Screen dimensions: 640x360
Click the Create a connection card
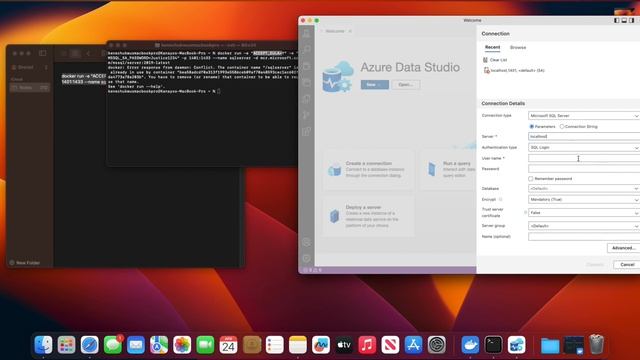pos(369,170)
